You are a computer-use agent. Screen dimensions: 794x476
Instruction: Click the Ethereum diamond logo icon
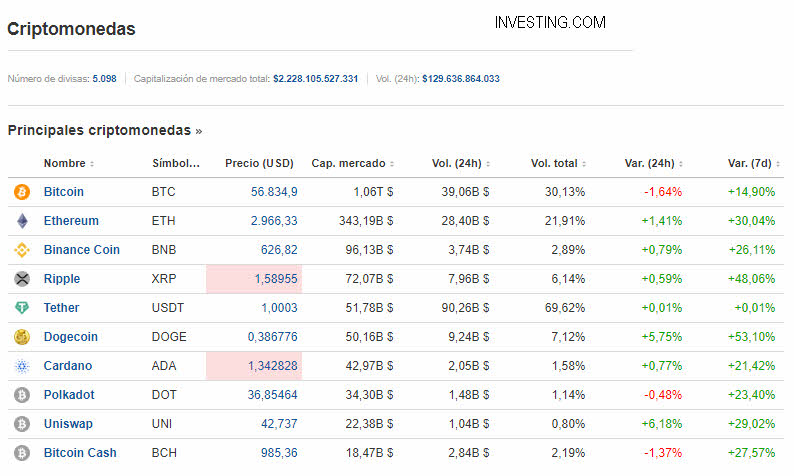pos(22,221)
